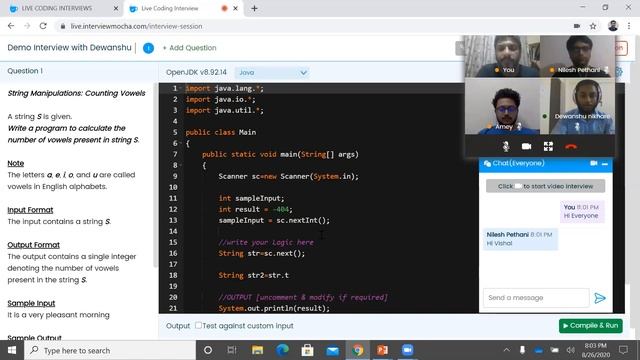Collapse code fold at line 6
The height and width of the screenshot is (360, 640).
[180, 143]
